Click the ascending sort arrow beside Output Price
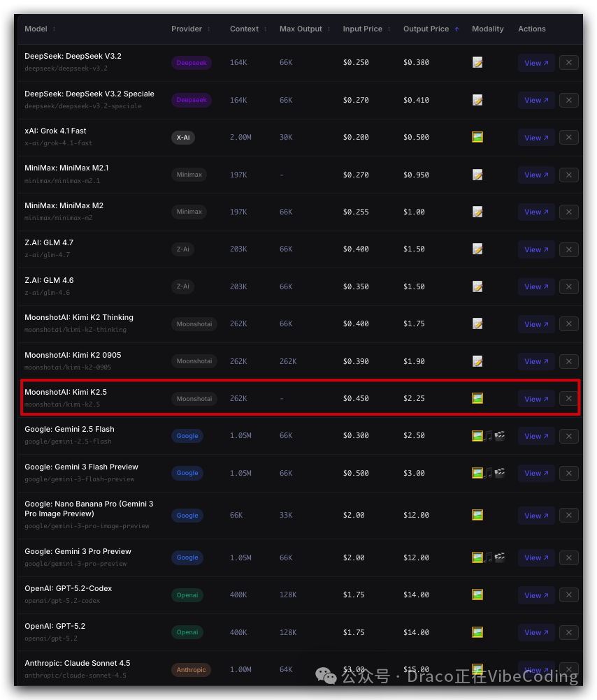597x700 pixels. click(x=458, y=29)
